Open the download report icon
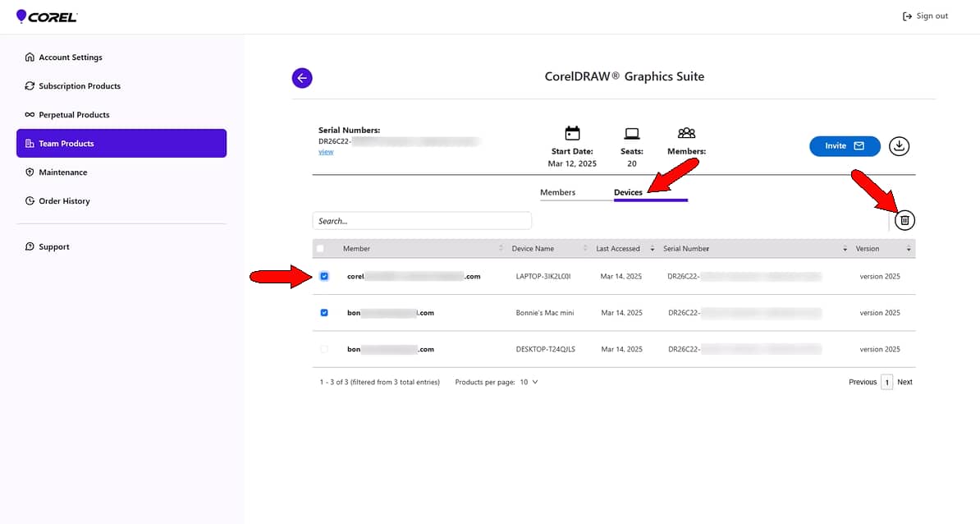Screen dimensions: 980x524 (x=899, y=145)
